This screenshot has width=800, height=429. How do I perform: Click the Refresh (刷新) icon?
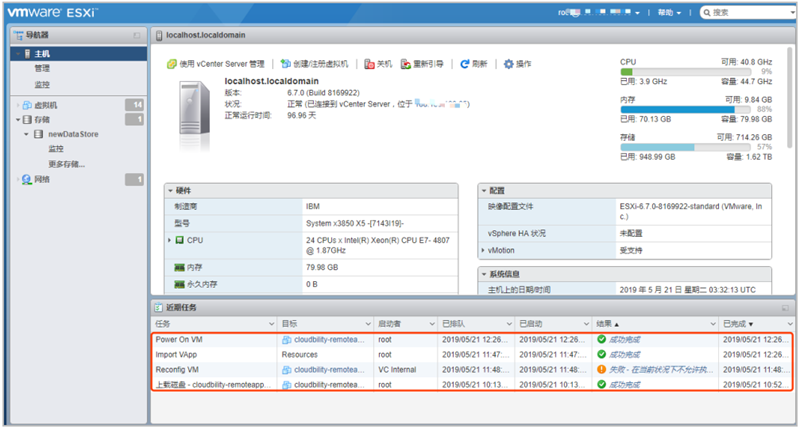pos(465,64)
